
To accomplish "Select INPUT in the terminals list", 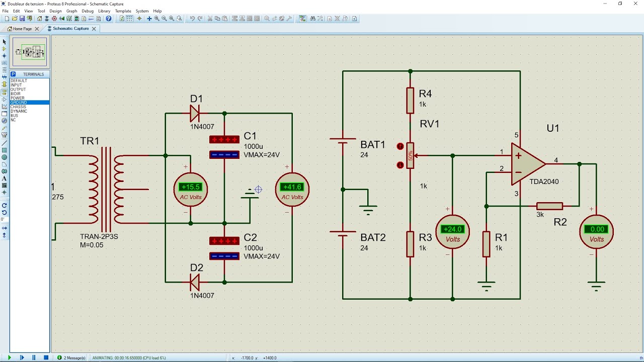I will click(x=30, y=85).
